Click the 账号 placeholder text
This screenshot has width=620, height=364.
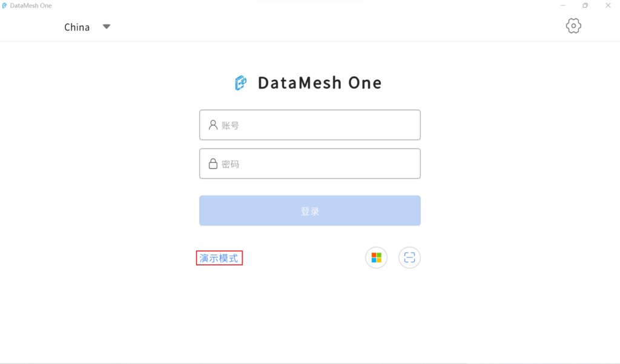point(230,126)
